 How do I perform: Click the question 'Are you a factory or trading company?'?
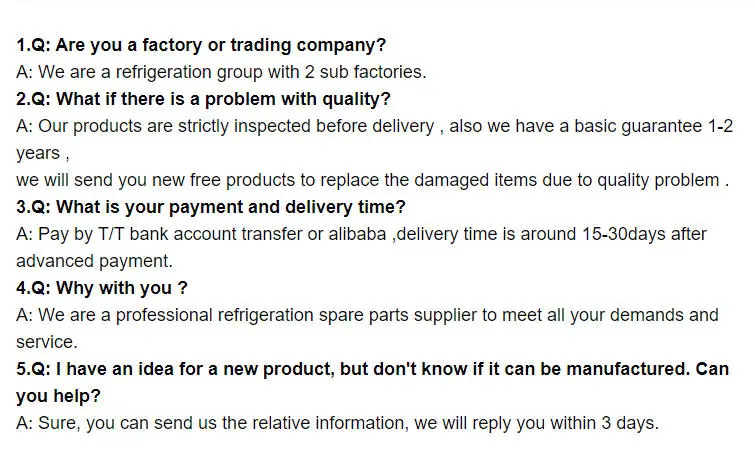point(201,45)
